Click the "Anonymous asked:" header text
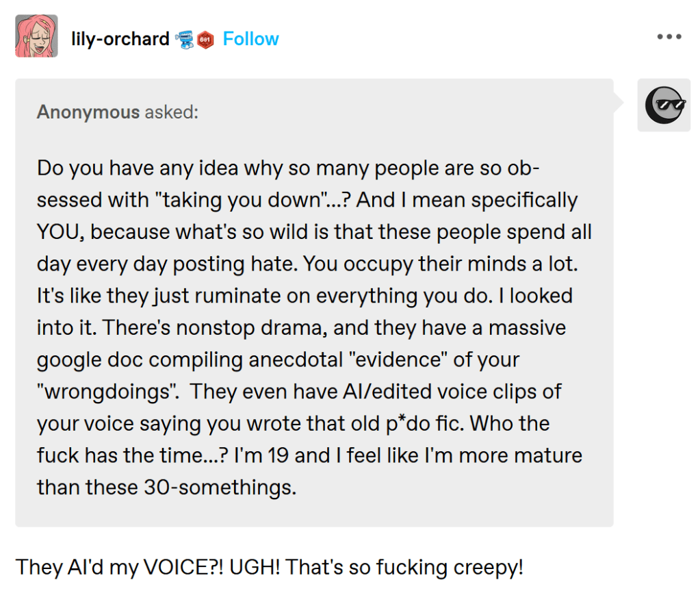This screenshot has width=700, height=593. [117, 112]
